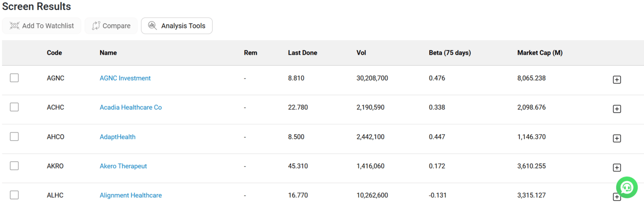Expand the AGNC Investment row details
The height and width of the screenshot is (203, 644).
(x=617, y=80)
